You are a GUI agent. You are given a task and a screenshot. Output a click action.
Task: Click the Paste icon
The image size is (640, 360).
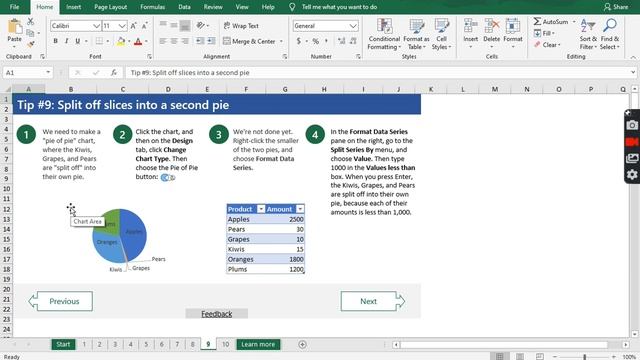coord(14,27)
